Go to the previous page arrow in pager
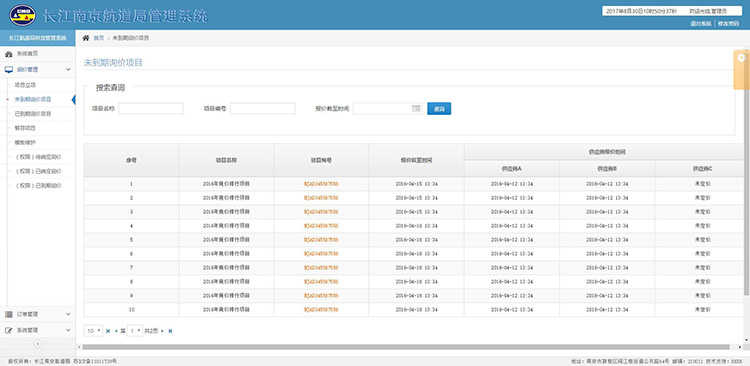Image resolution: width=750 pixels, height=366 pixels. 116,331
